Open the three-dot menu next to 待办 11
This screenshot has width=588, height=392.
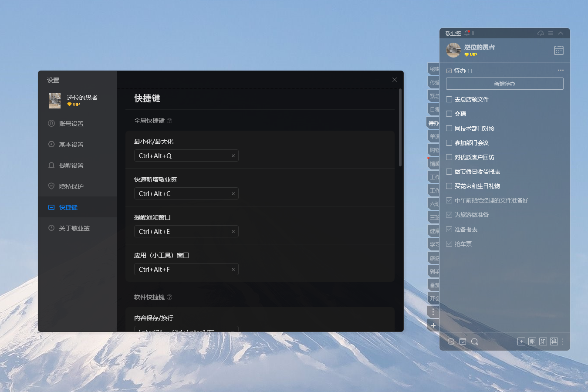click(x=561, y=70)
